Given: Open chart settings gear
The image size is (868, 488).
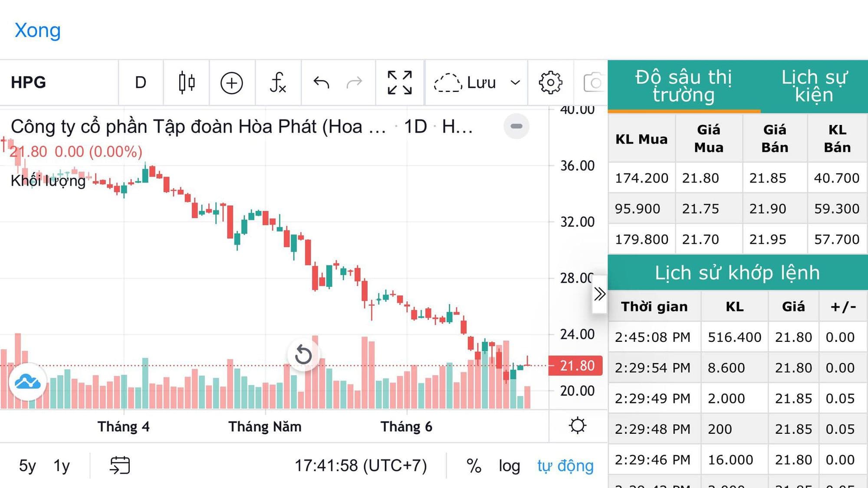Looking at the screenshot, I should point(550,82).
